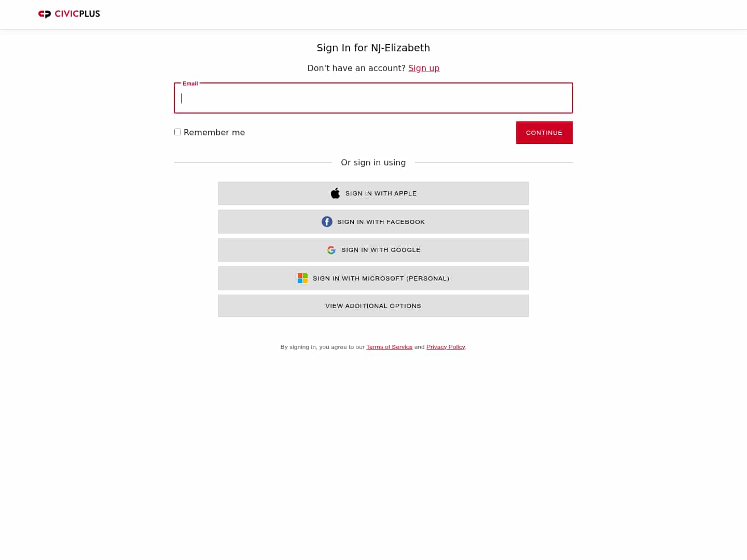This screenshot has width=747, height=560.
Task: Click the Don't have an account prompt text
Action: [356, 68]
